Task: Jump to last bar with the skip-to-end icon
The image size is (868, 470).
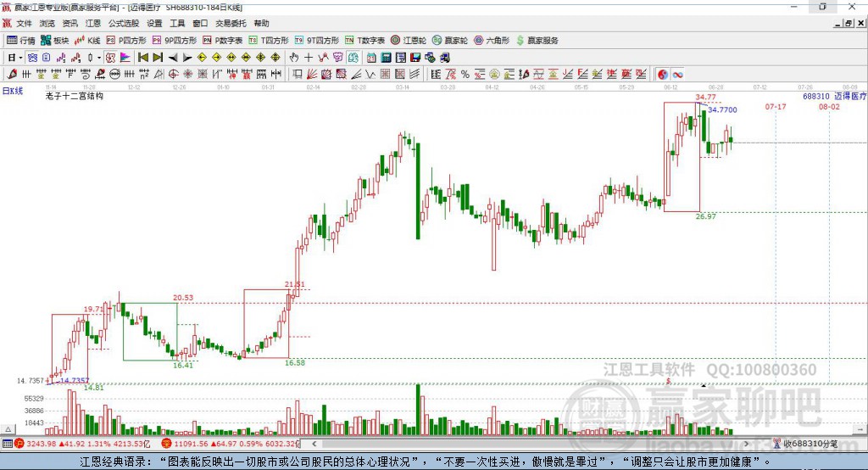Action: (158, 58)
